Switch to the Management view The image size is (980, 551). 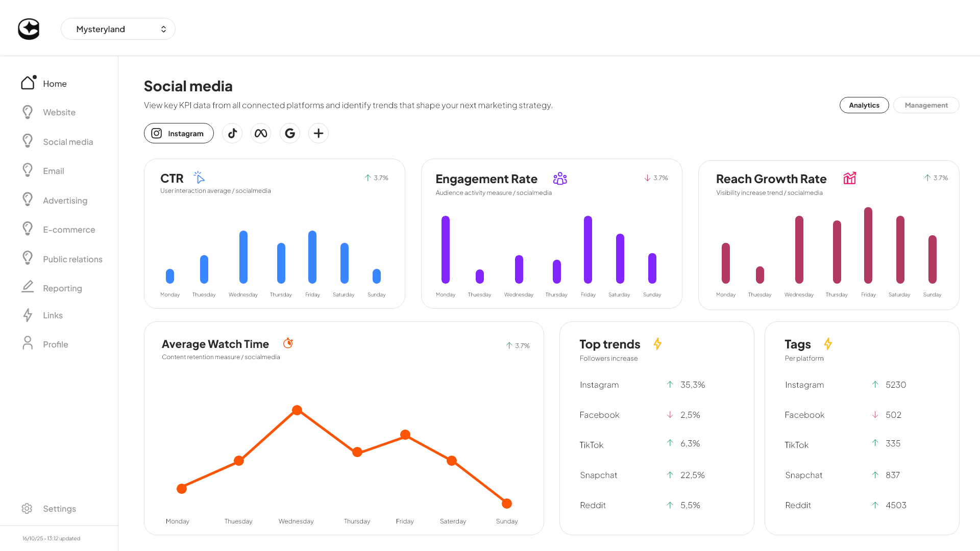tap(926, 105)
